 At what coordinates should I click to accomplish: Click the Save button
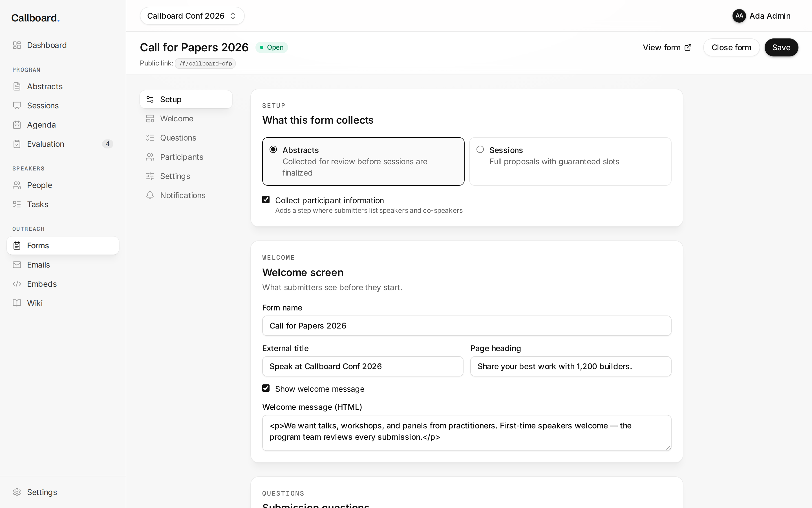coord(781,47)
